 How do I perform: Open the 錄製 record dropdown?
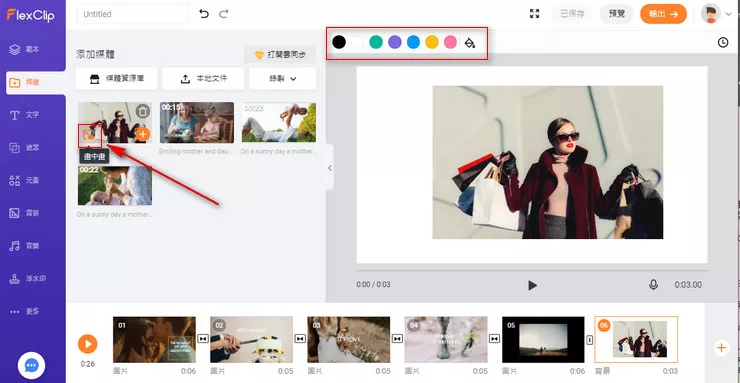(x=282, y=79)
